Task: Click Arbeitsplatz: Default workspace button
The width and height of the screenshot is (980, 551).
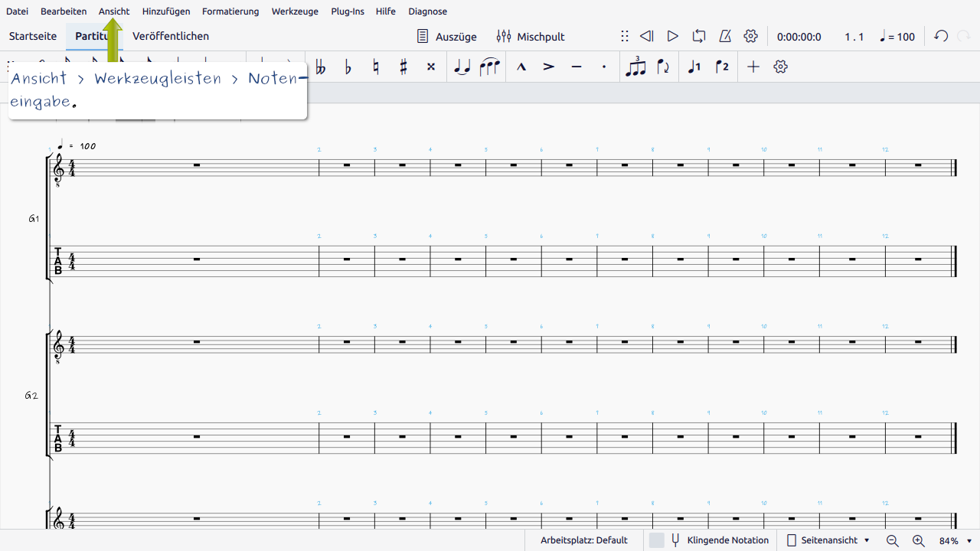Action: [x=584, y=540]
